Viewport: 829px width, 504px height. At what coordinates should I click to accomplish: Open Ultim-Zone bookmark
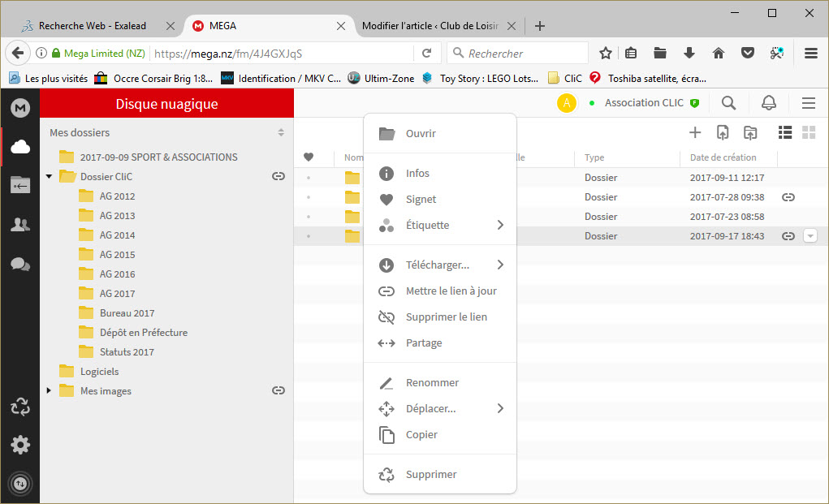[x=381, y=78]
